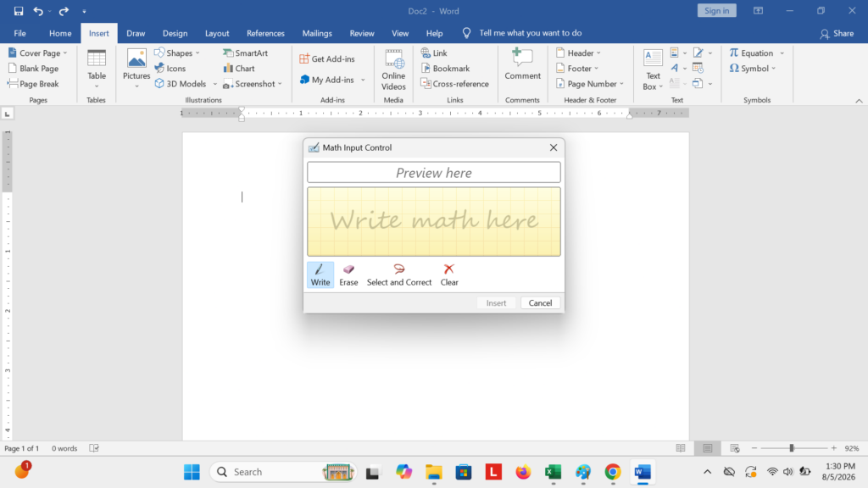Switch to the Layout tab

[x=217, y=33]
